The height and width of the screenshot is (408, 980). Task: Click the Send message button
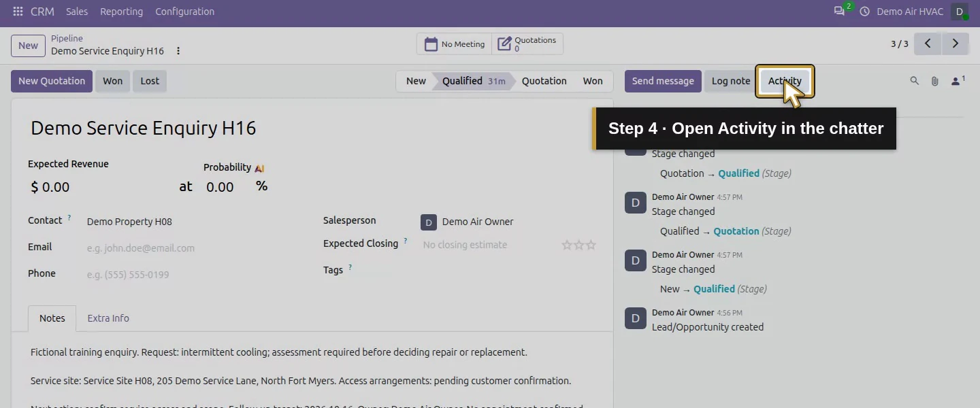pos(663,81)
